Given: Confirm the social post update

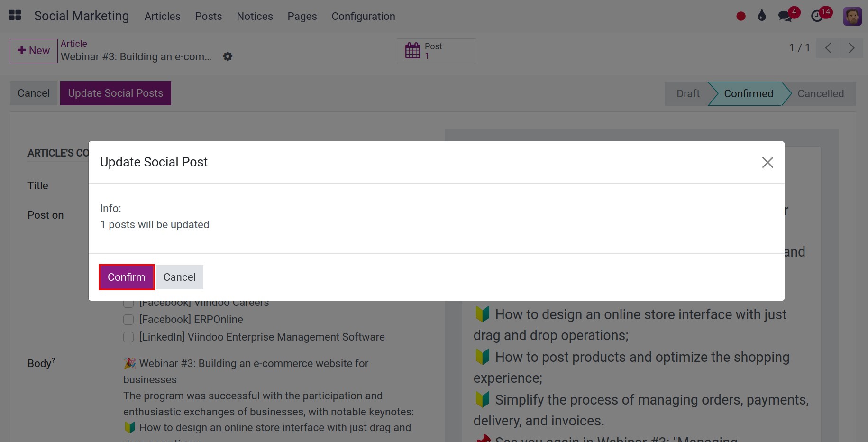Looking at the screenshot, I should [x=126, y=277].
